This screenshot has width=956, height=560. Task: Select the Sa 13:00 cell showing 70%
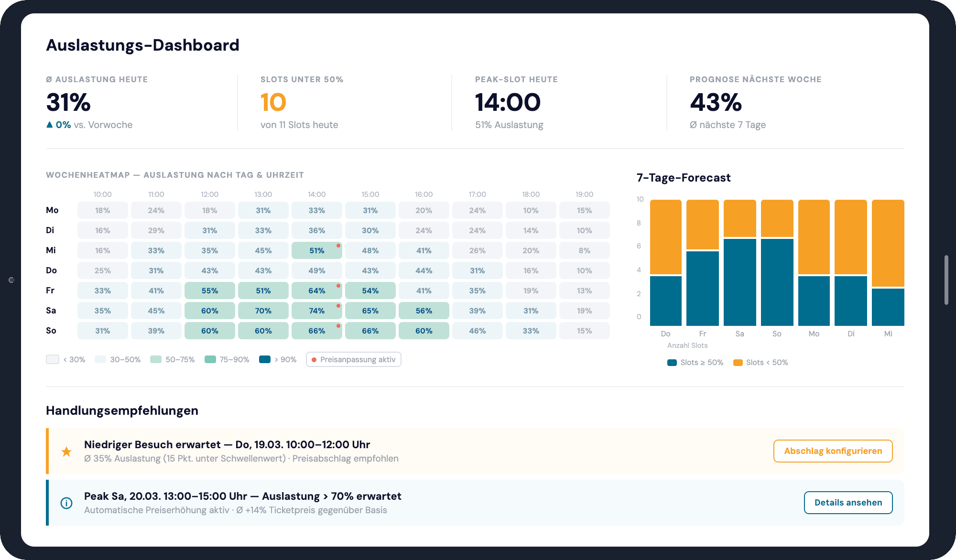pos(263,311)
